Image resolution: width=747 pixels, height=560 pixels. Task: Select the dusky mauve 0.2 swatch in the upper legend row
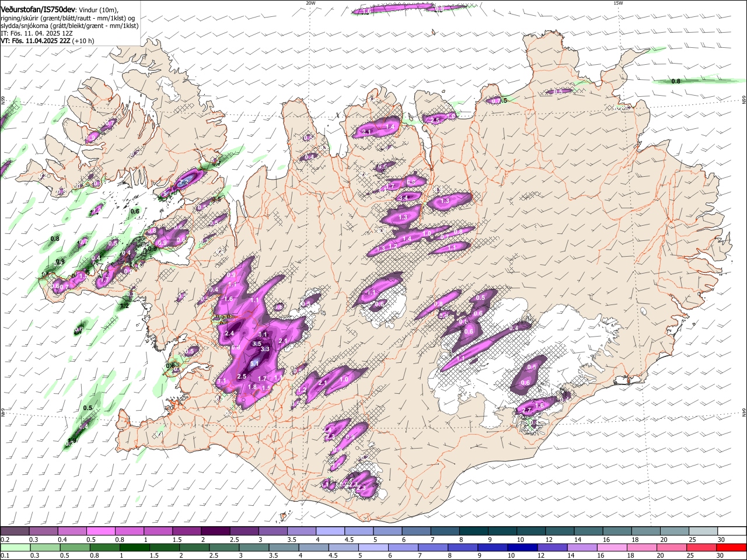pos(15,531)
